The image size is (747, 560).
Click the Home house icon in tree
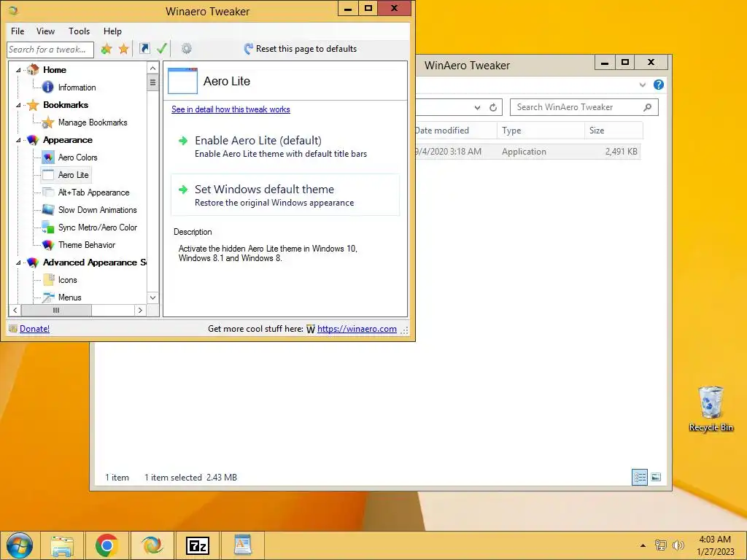tap(33, 69)
